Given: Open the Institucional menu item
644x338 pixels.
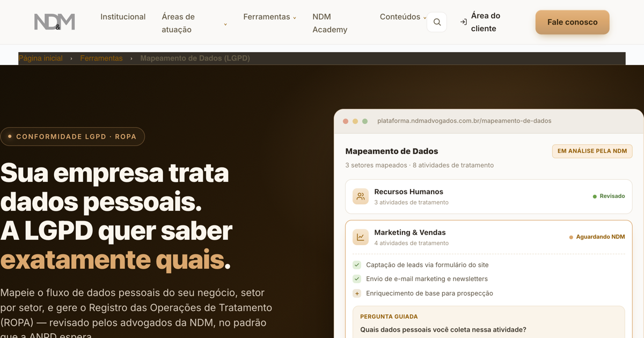Looking at the screenshot, I should tap(123, 17).
